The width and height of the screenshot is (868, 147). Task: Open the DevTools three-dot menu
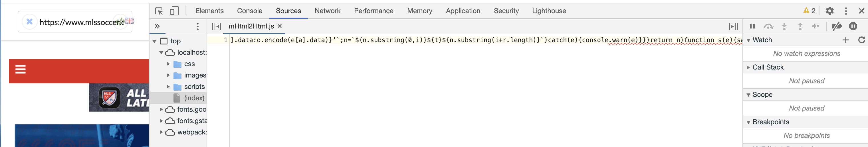(846, 11)
